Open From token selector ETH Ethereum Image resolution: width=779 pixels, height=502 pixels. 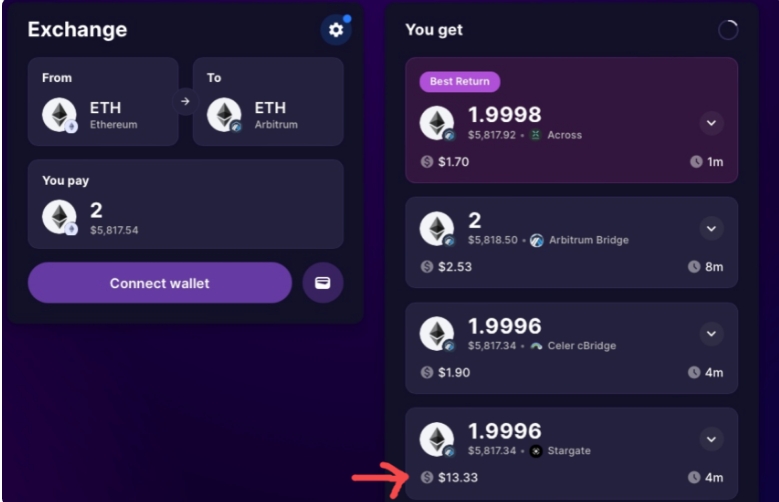click(103, 101)
